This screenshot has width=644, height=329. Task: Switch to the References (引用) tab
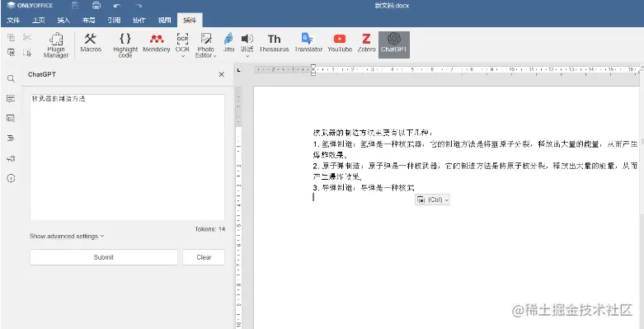(114, 20)
